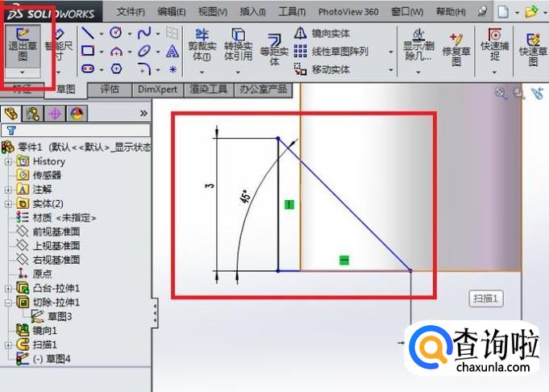Open the DisplayManager color-ball tab
549x392 pixels.
click(77, 114)
